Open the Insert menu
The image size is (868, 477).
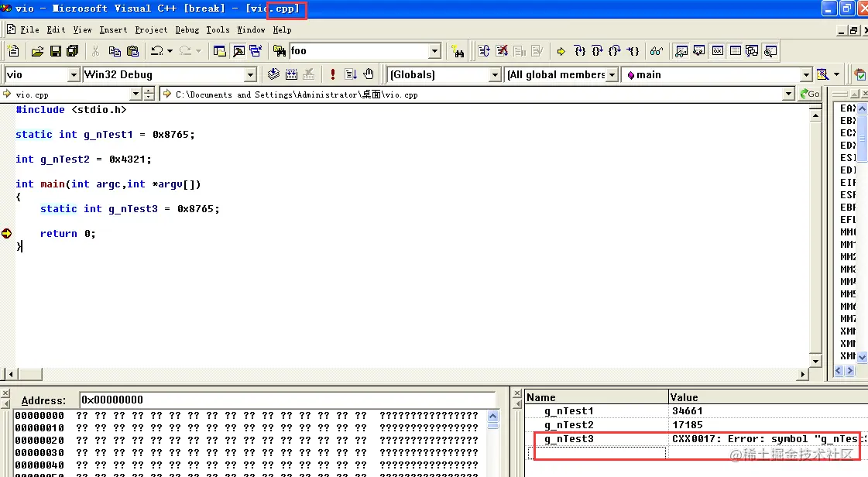(114, 30)
